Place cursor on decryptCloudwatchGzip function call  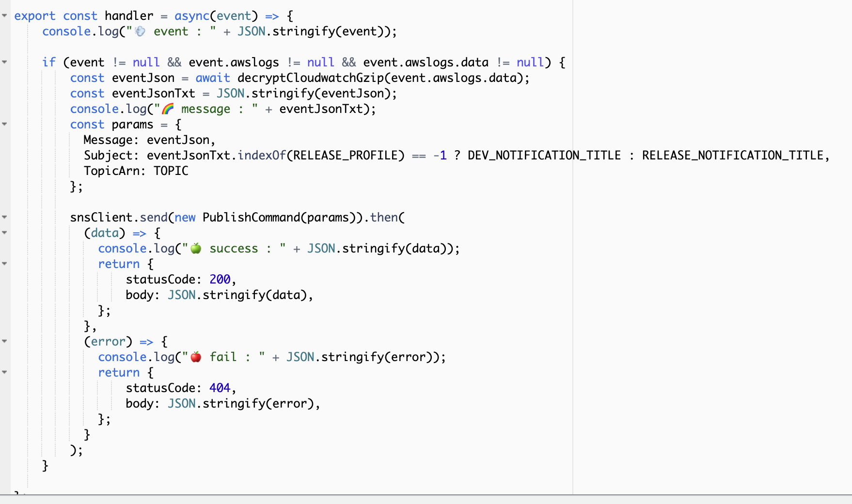coord(310,78)
